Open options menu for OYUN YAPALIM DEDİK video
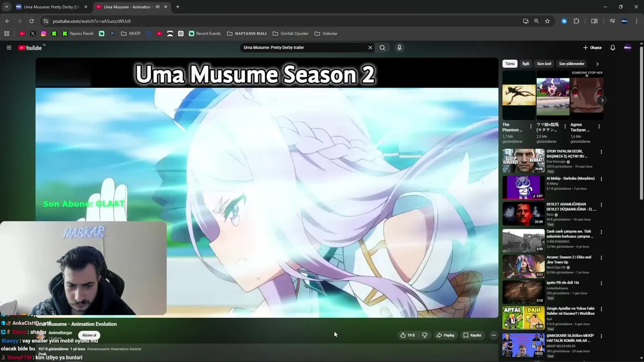 click(x=601, y=152)
